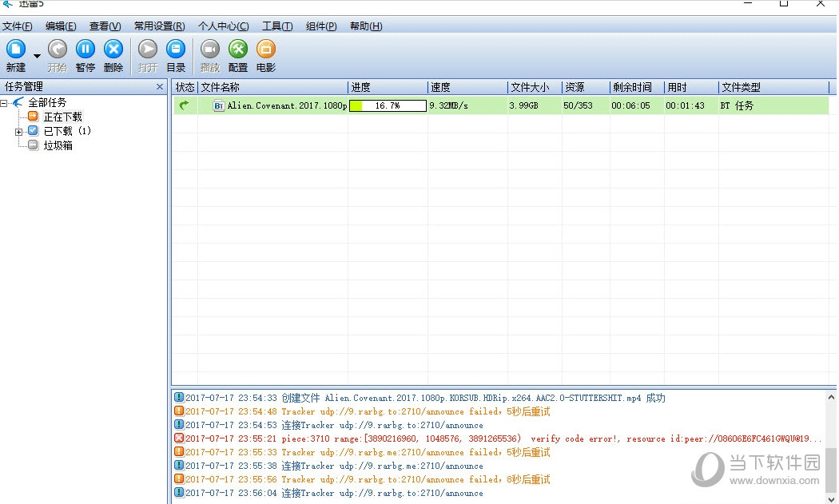The height and width of the screenshot is (504, 839).
Task: Click the log panel scroll-up arrow
Action: (831, 397)
